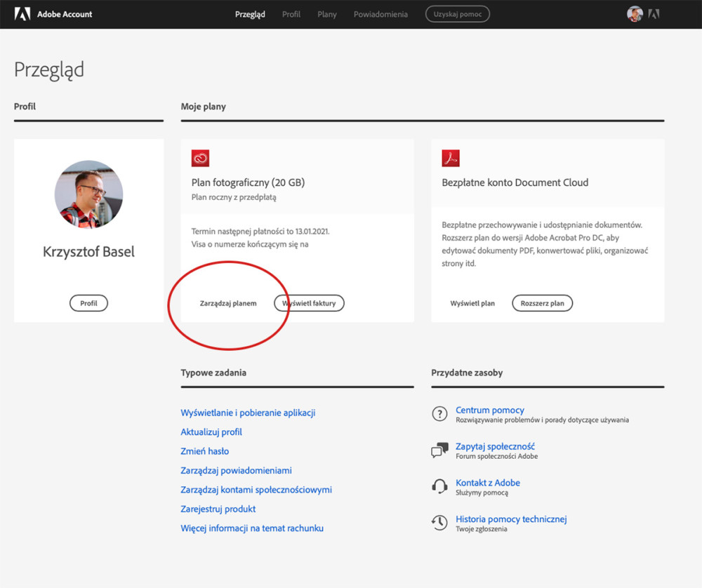
Task: Click the Typowe zadania section heading
Action: point(213,373)
